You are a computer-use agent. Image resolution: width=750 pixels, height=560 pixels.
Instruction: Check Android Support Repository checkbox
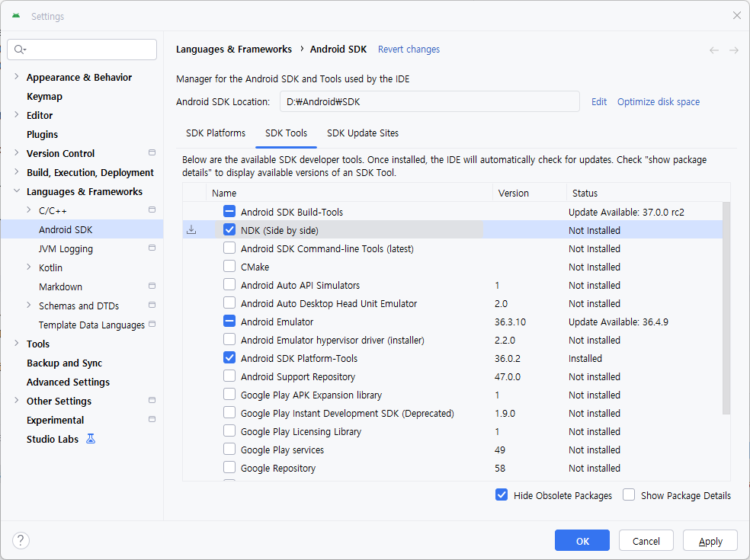click(229, 376)
